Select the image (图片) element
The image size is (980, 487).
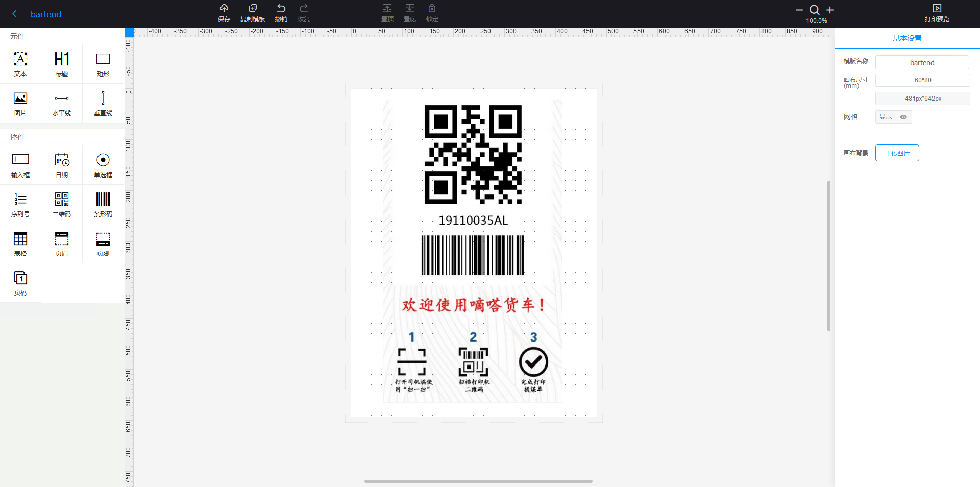20,104
